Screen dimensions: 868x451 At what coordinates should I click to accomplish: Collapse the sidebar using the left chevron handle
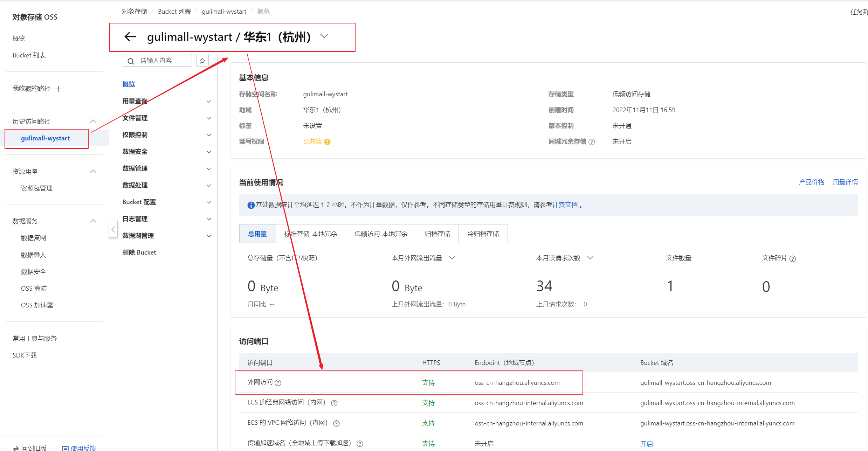(113, 229)
